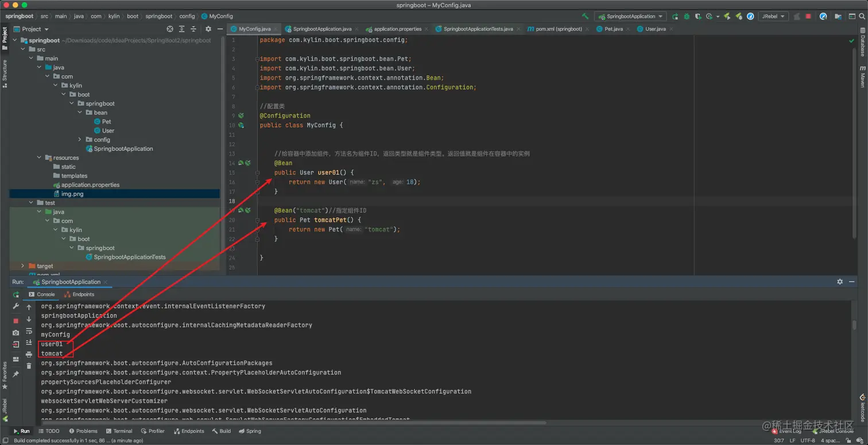Screen dimensions: 868x445
Task: Open the Terminal tool window tab
Action: pyautogui.click(x=119, y=431)
